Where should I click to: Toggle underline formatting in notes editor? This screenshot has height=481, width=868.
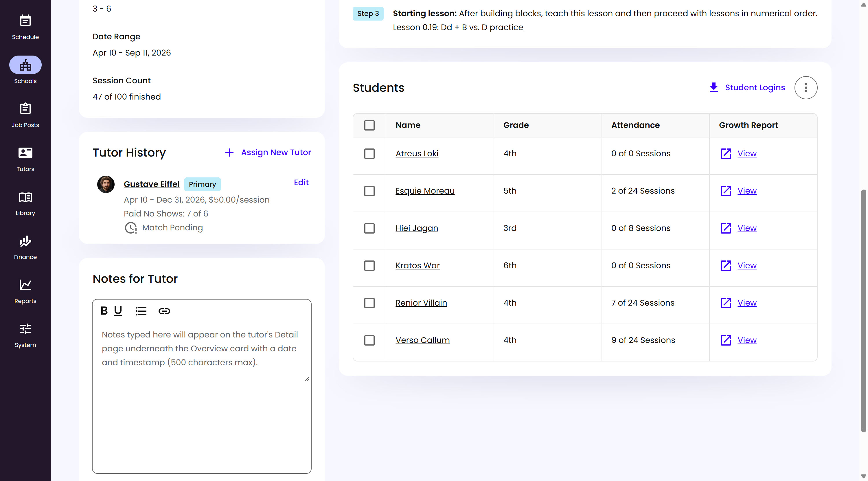click(x=118, y=311)
